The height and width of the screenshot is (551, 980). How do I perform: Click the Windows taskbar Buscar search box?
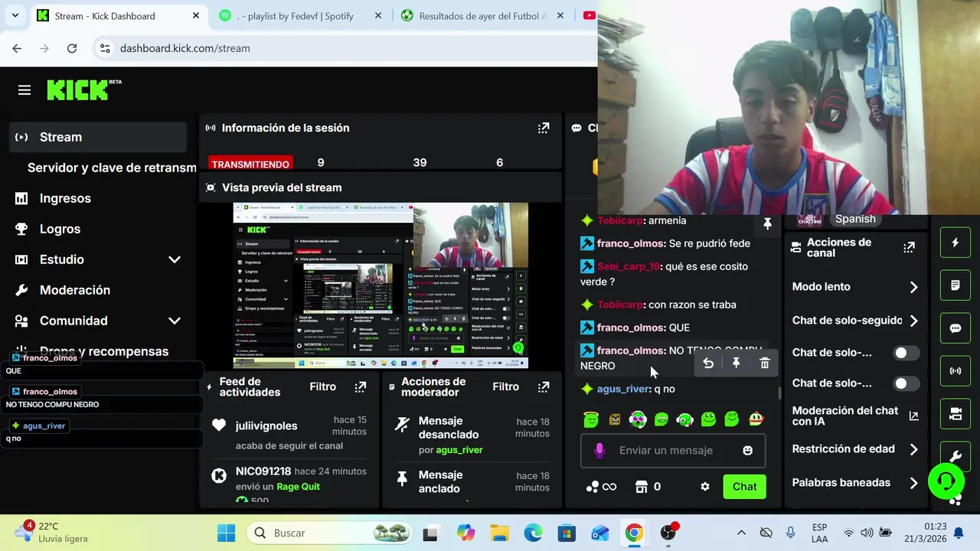tap(331, 533)
